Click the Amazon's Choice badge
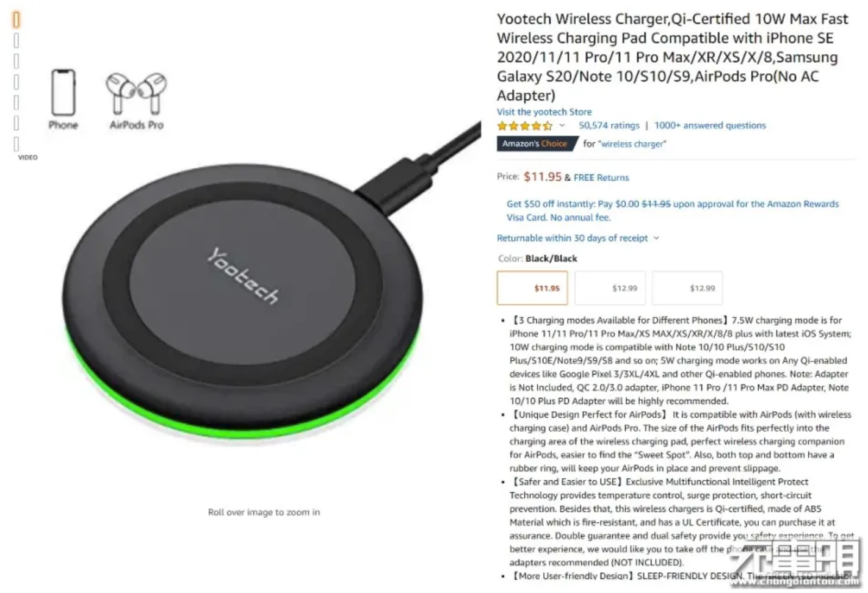This screenshot has width=868, height=593. (x=535, y=144)
